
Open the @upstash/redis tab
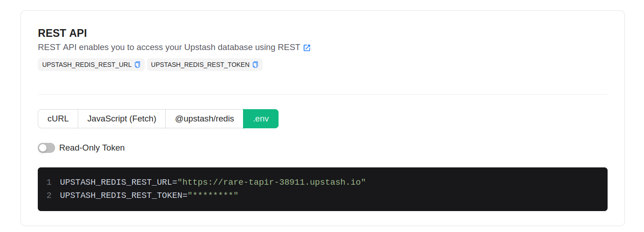pyautogui.click(x=204, y=119)
